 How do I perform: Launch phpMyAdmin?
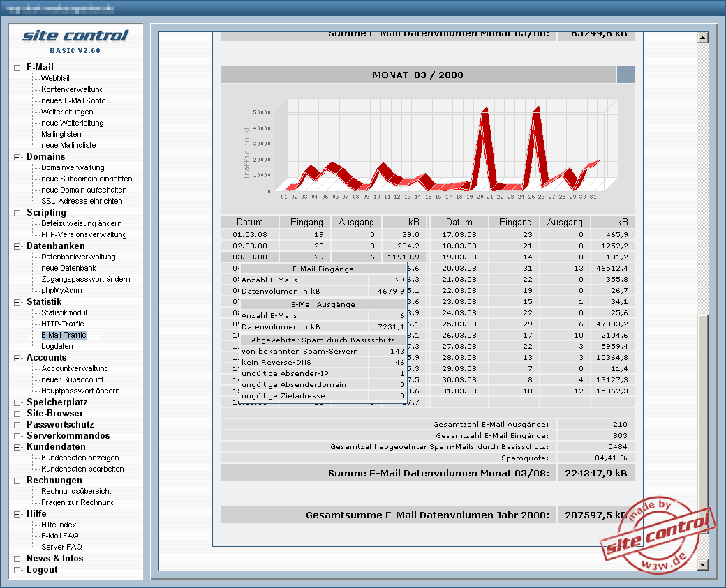(63, 290)
